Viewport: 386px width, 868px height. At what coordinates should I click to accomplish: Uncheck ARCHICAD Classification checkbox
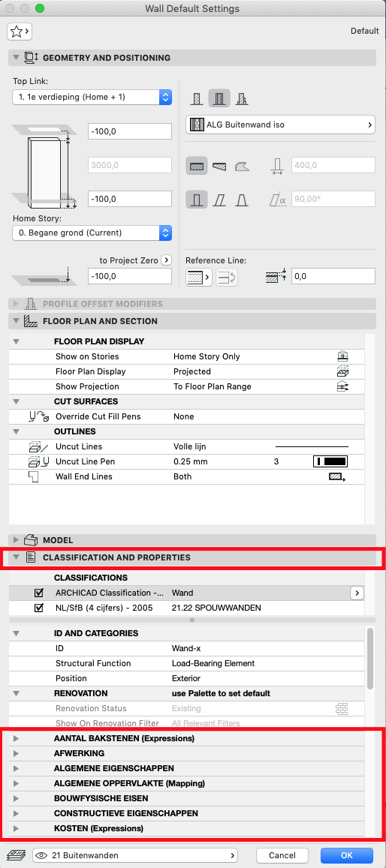[39, 593]
